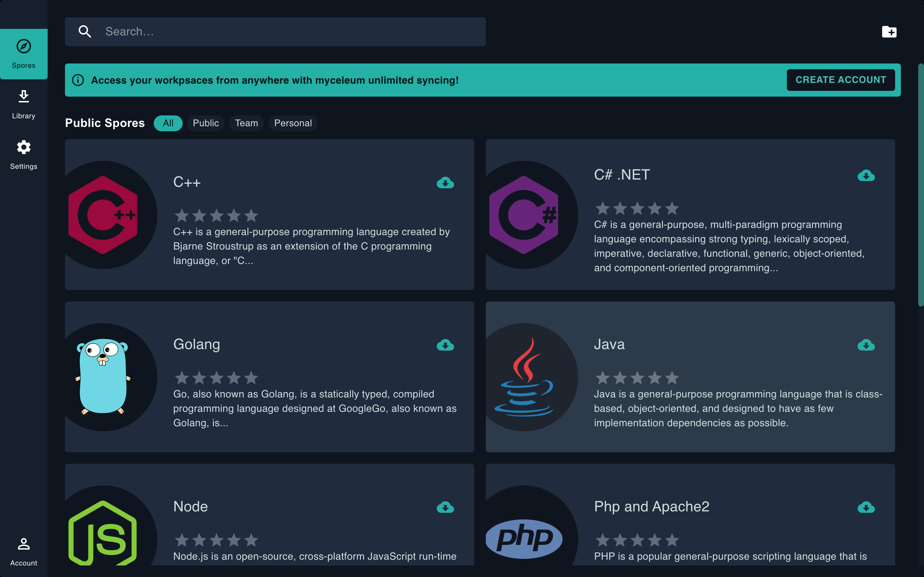924x577 pixels.
Task: Download the Node spore
Action: pos(445,507)
